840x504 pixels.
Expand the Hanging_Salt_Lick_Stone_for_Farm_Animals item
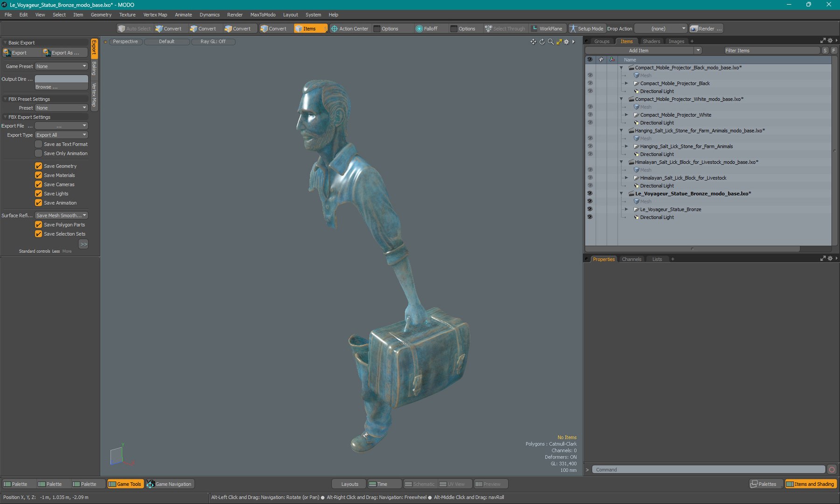pos(626,147)
